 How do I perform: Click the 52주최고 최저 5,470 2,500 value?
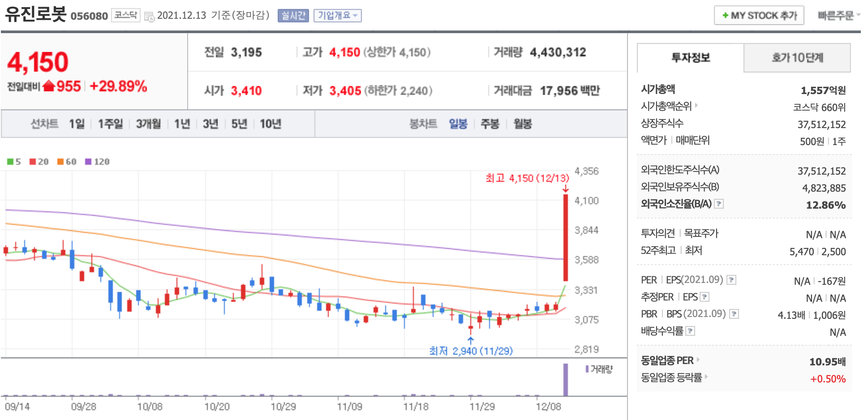tap(817, 252)
